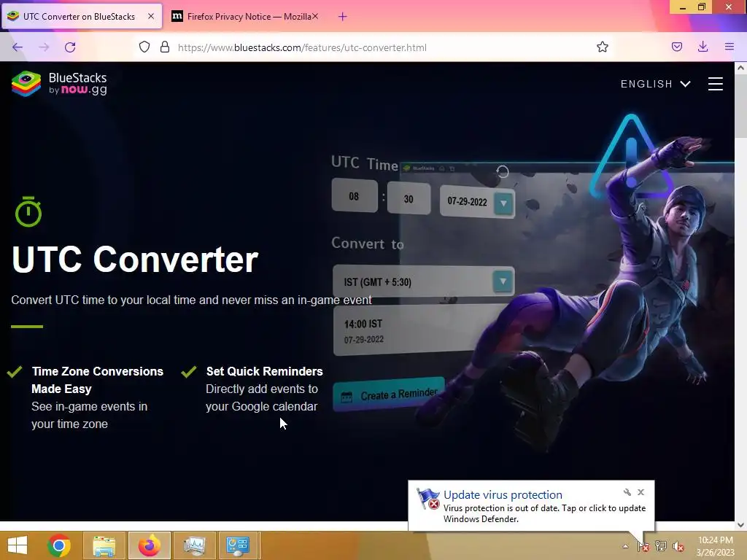Click the UTC minutes field 30
The width and height of the screenshot is (747, 560).
pos(409,198)
